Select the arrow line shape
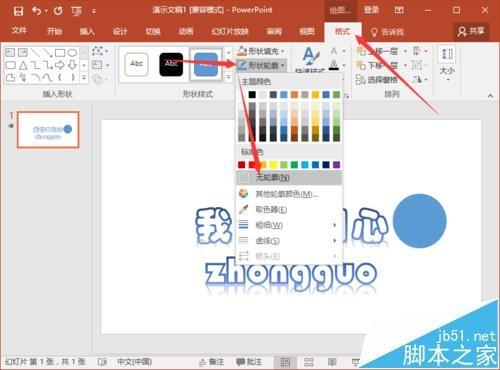 click(x=48, y=52)
